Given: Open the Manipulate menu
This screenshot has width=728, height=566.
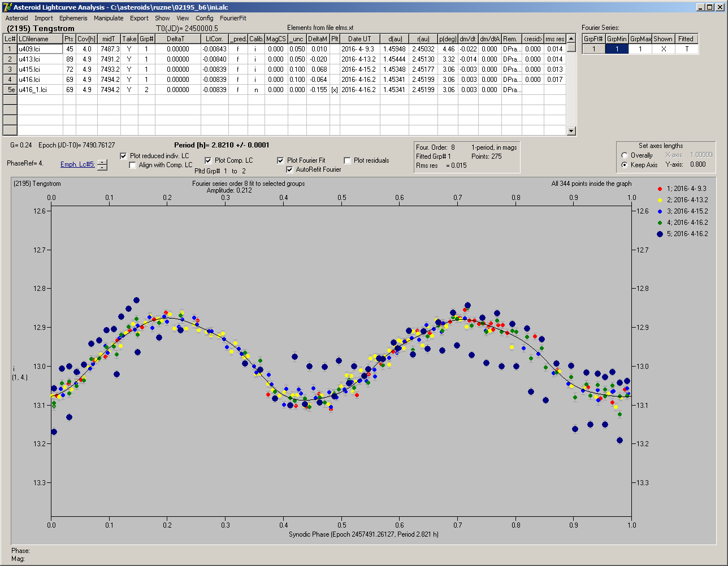Looking at the screenshot, I should tap(109, 18).
